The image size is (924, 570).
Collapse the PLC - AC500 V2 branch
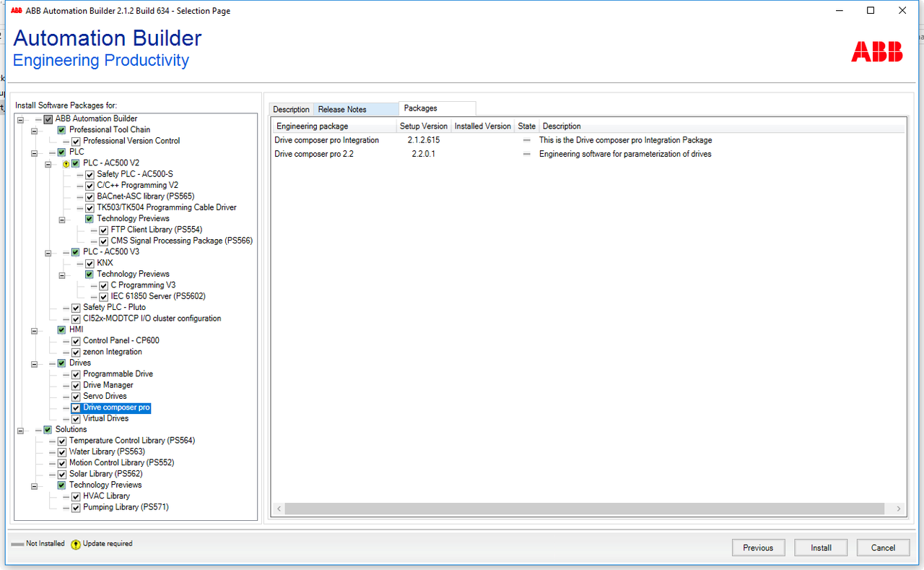[x=48, y=163]
